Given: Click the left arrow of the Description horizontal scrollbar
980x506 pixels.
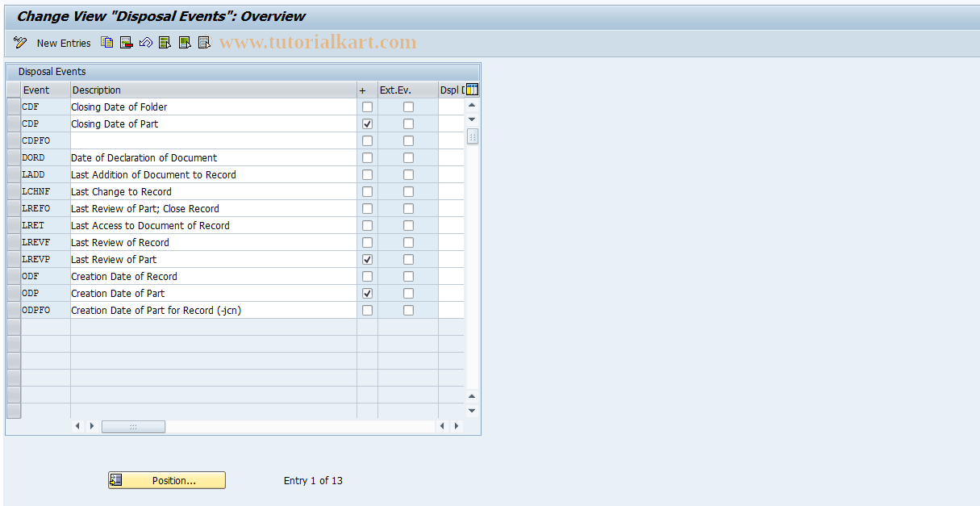Looking at the screenshot, I should 77,426.
